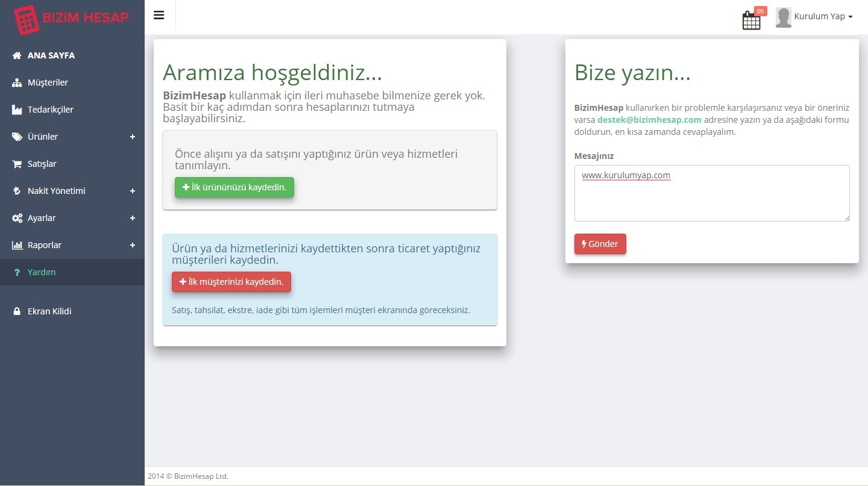Click the Ayarlar gears icon
This screenshot has height=486, width=868.
[17, 218]
